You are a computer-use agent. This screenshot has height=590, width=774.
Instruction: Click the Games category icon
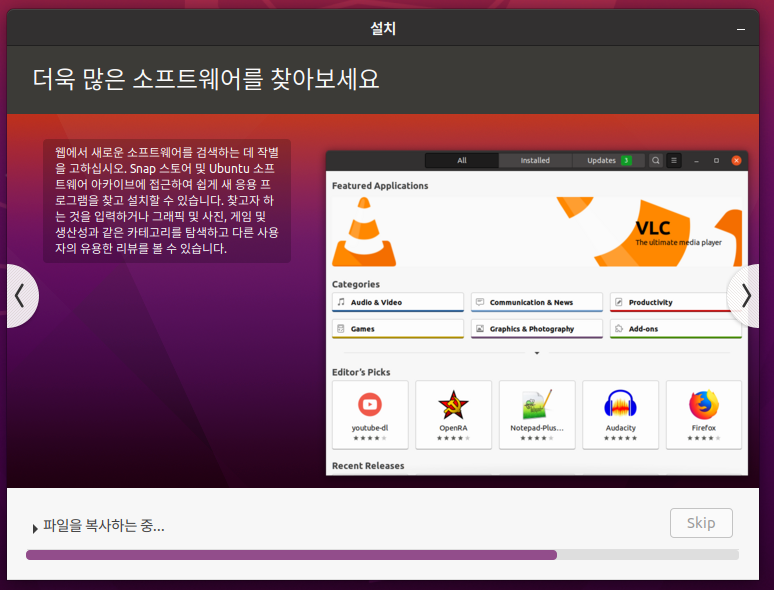(x=341, y=328)
